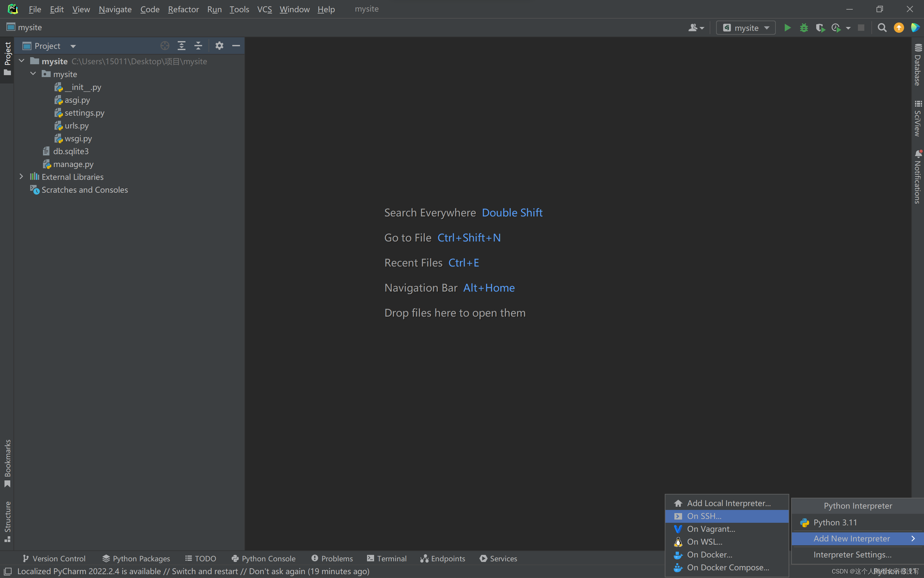Select the Python 3.11 interpreter
The width and height of the screenshot is (924, 578).
pyautogui.click(x=858, y=522)
